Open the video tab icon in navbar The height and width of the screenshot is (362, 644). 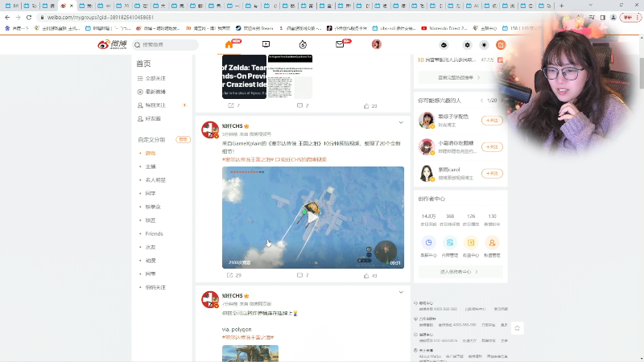coord(266,44)
